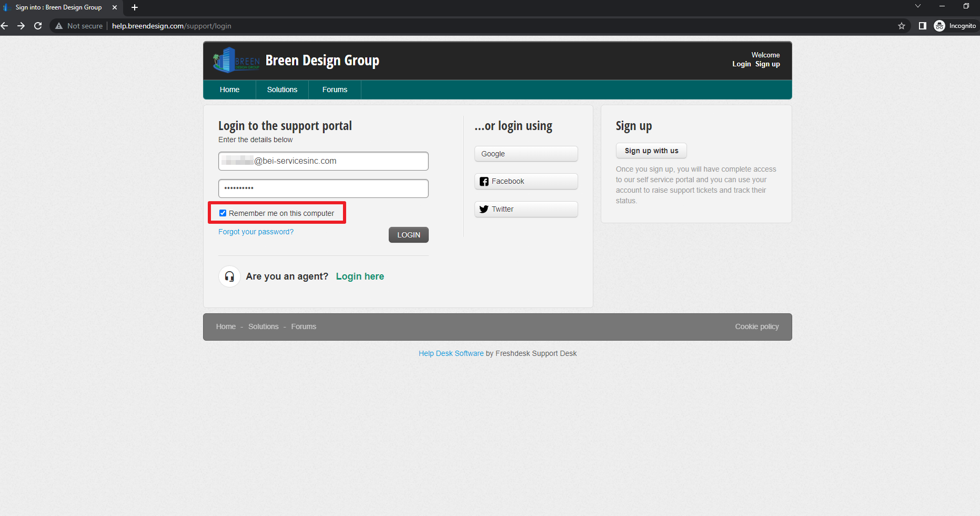Click the browser forward arrow

tap(21, 26)
